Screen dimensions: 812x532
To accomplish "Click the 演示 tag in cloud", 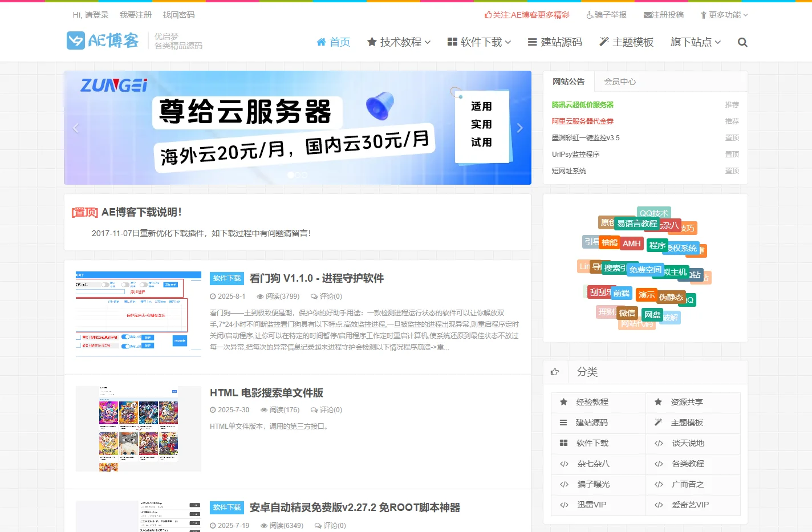I will [x=647, y=295].
